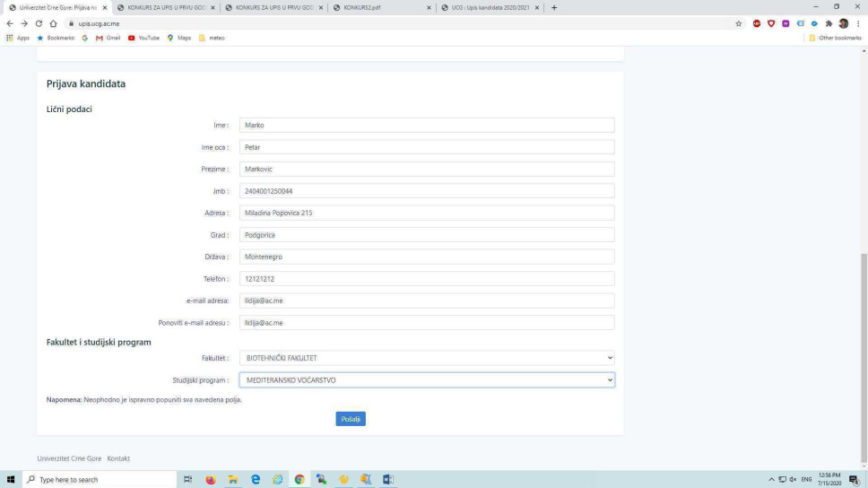Launch Firefox from the taskbar
The width and height of the screenshot is (868, 488).
(x=211, y=479)
